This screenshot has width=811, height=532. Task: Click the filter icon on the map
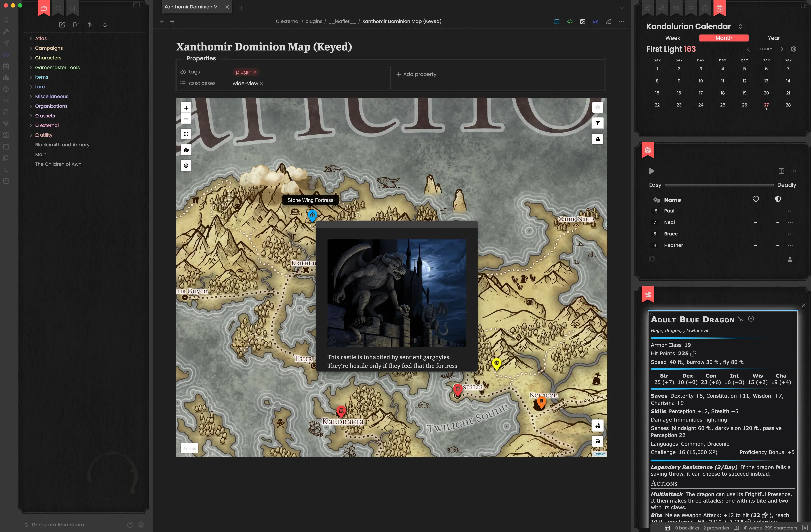point(597,123)
